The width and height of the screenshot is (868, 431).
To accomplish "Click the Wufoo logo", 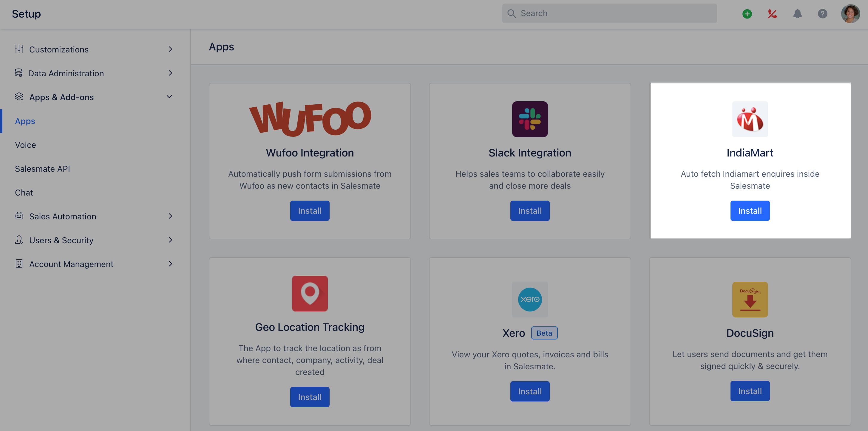I will [x=310, y=119].
